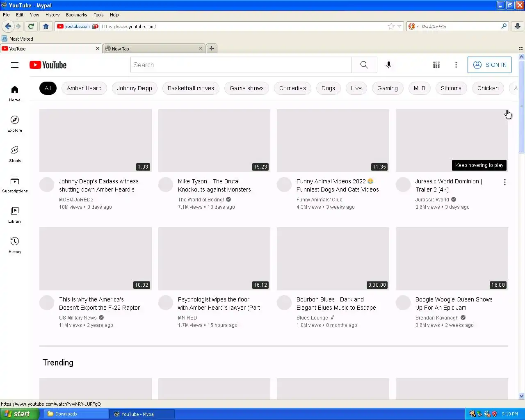Screen dimensions: 525x420
Task: Click the browser URL address bar
Action: pyautogui.click(x=243, y=26)
